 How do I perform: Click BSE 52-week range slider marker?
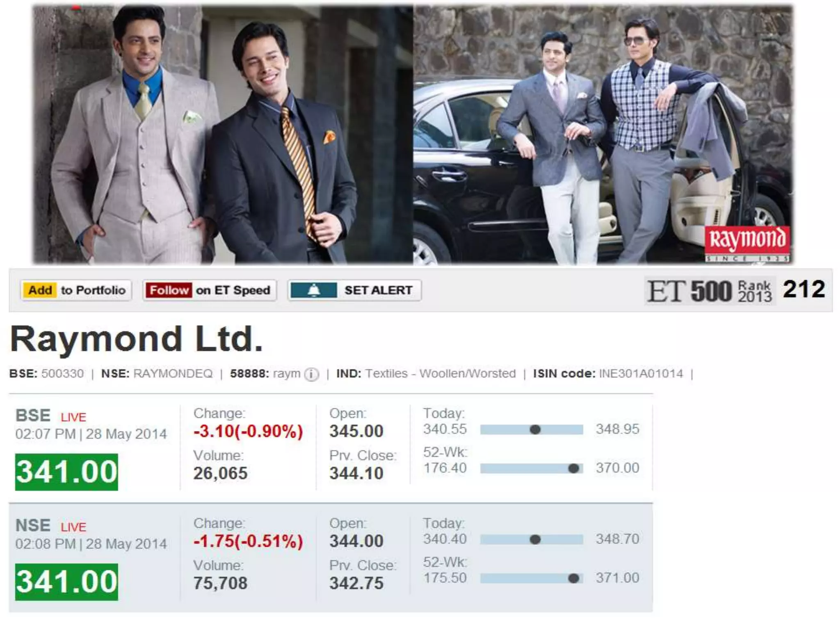tap(573, 468)
